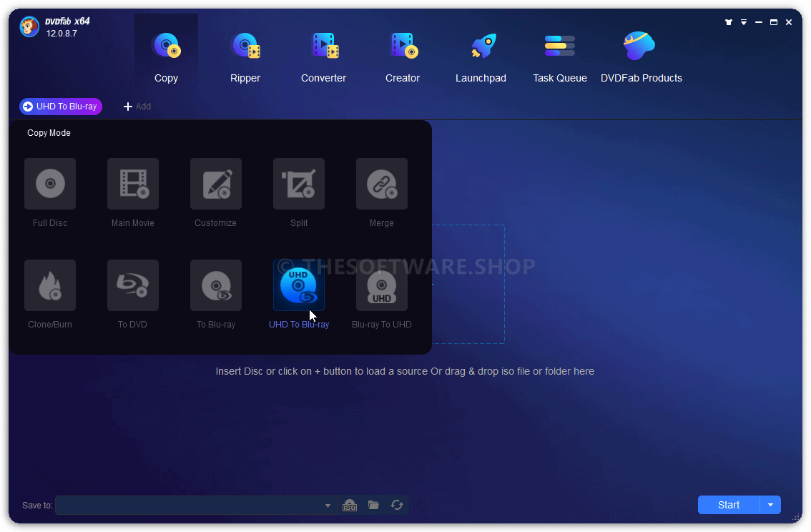Select Full Disc copy mode
Image resolution: width=811 pixels, height=532 pixels.
tap(50, 184)
